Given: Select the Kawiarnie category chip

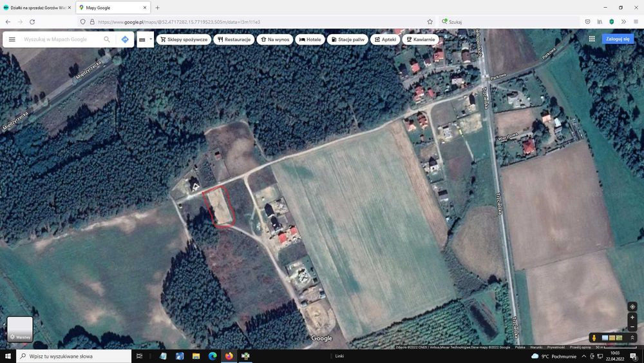Looking at the screenshot, I should click(420, 39).
